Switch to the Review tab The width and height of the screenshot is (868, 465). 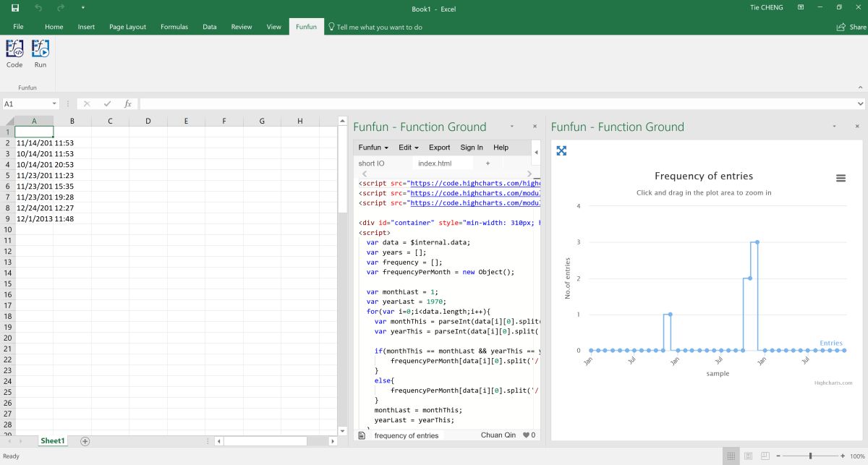pos(242,27)
